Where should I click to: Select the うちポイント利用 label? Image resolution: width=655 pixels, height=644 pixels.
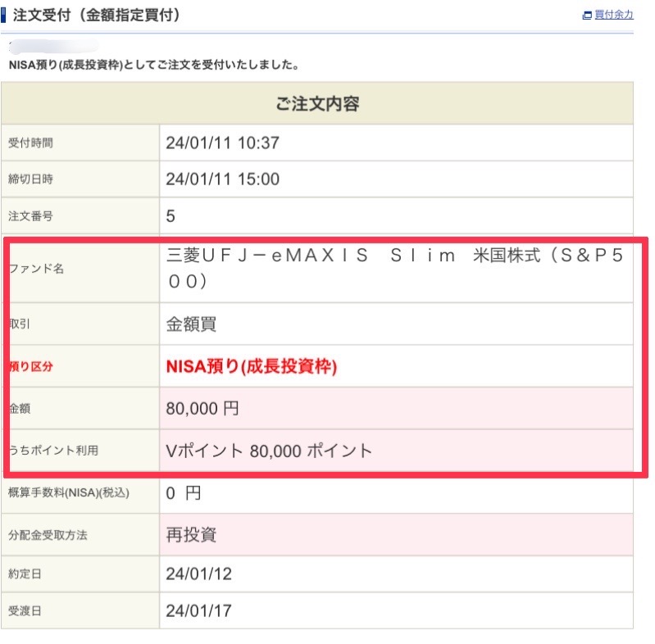pyautogui.click(x=53, y=450)
